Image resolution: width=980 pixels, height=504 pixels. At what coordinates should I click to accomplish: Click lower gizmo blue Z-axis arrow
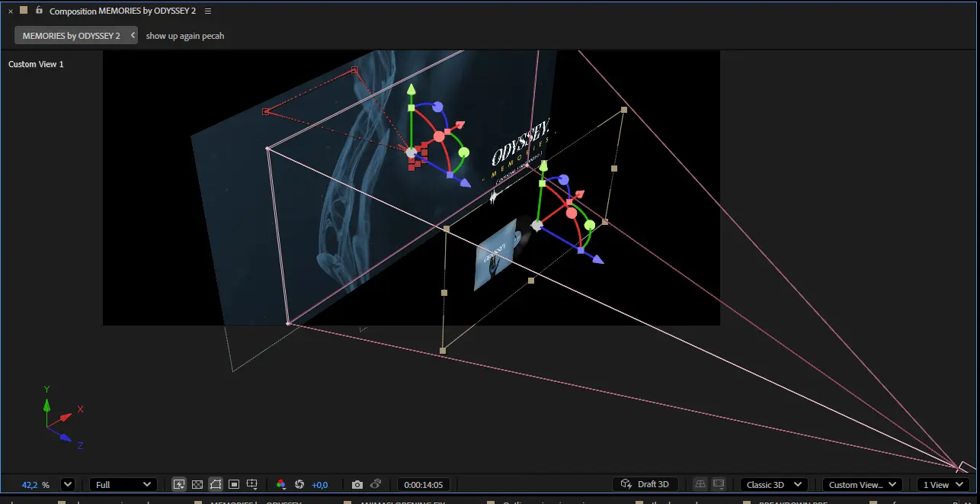click(598, 259)
